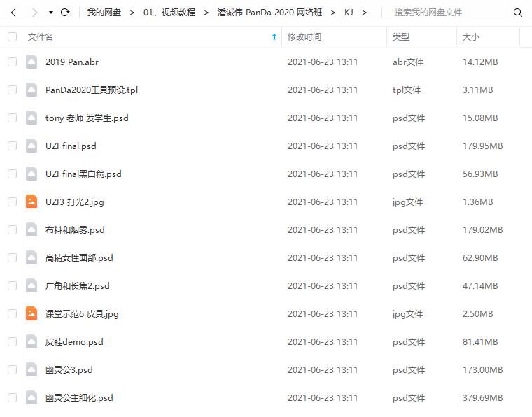Click the 课堂示范6 皮具.jpg image icon
532x417 pixels.
(31, 313)
